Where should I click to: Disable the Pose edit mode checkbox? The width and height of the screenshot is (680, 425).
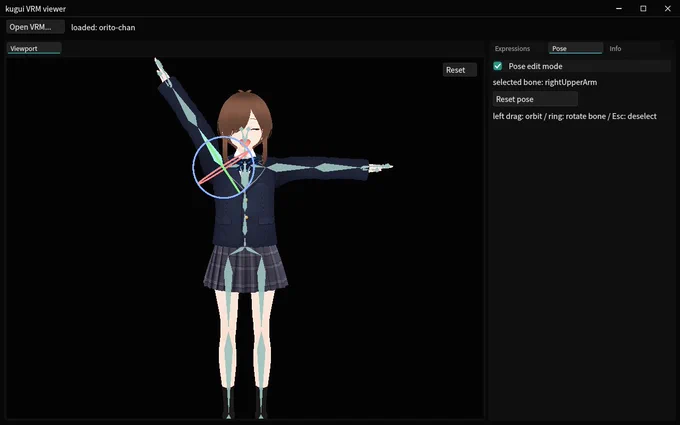click(x=498, y=66)
